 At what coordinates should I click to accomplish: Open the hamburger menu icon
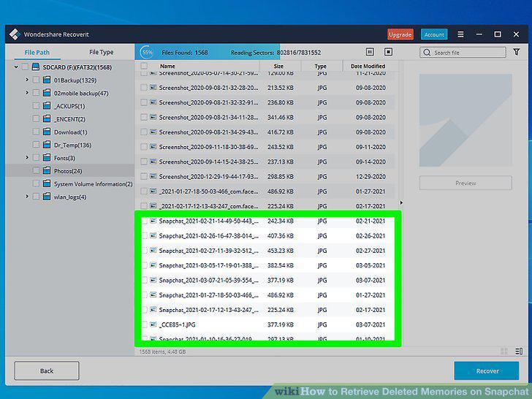tap(460, 34)
